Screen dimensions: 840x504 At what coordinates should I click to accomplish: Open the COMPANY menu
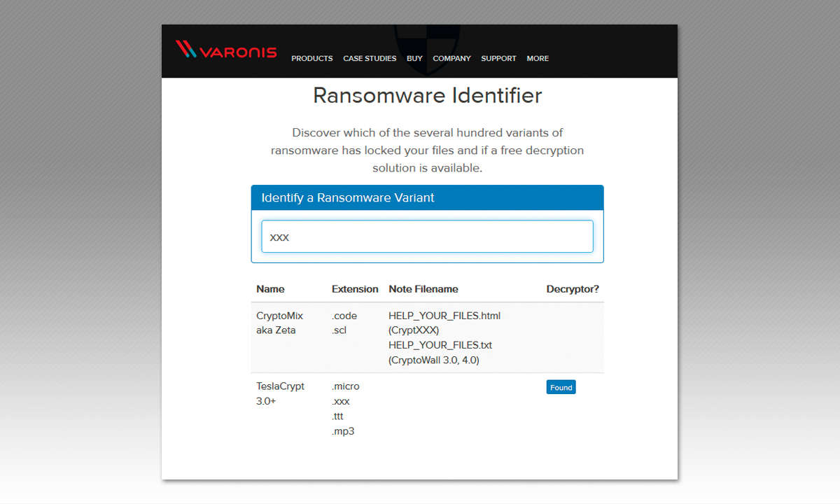[451, 59]
